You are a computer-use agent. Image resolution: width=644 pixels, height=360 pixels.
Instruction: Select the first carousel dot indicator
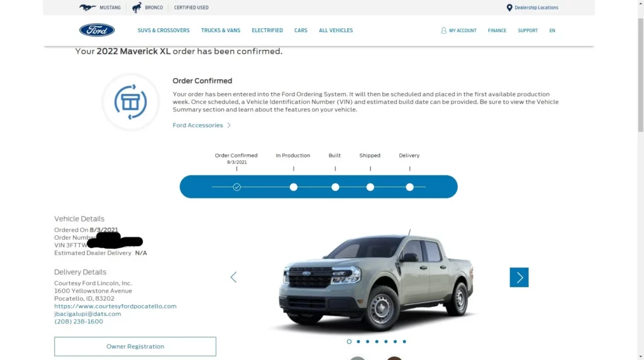point(349,342)
